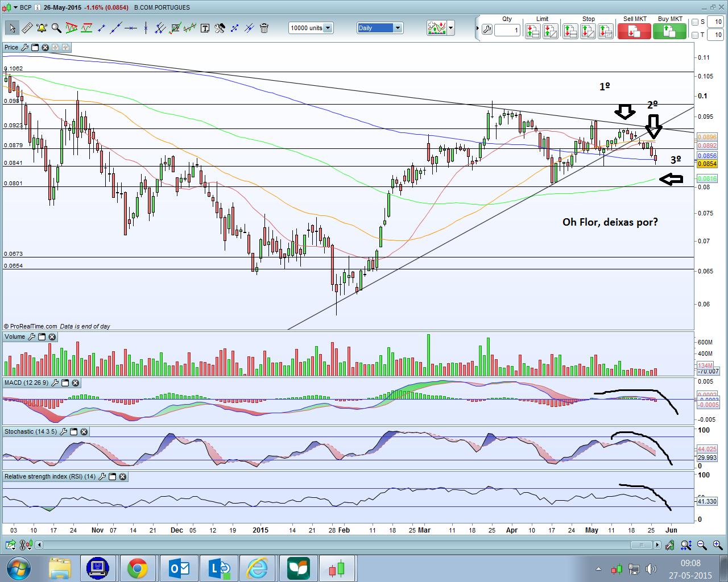728x582 pixels.
Task: Expand the Daily timeframe dropdown
Action: tap(398, 28)
